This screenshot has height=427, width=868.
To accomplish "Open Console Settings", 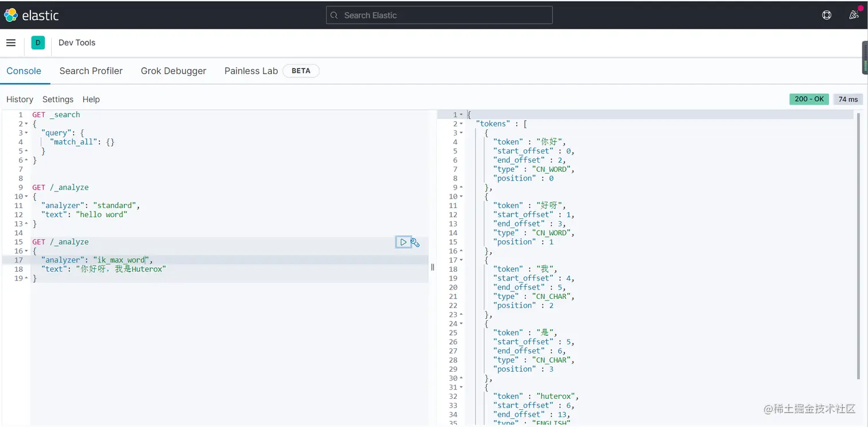I will point(58,99).
